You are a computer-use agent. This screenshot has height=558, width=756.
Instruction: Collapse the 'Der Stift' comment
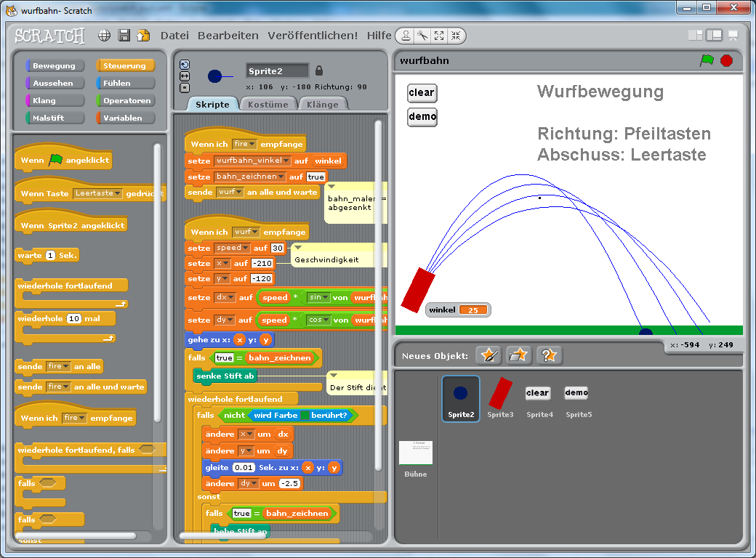pos(334,376)
